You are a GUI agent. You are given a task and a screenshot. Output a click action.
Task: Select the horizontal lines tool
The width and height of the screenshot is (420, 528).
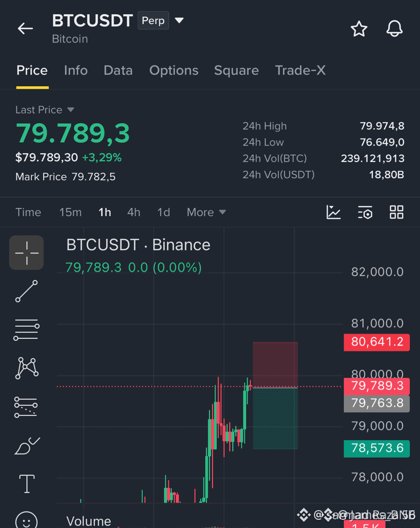[26, 330]
